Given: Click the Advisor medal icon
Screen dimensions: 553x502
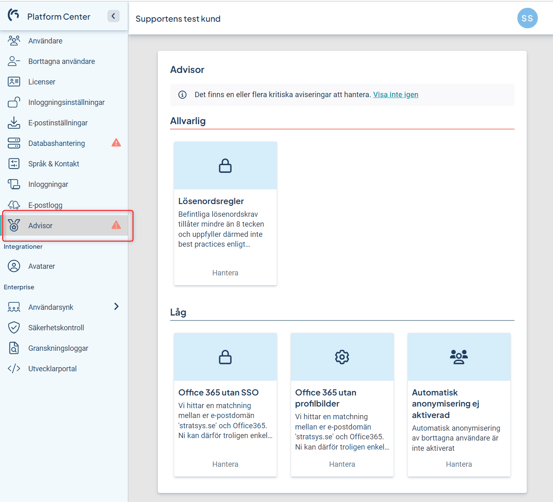Looking at the screenshot, I should click(x=14, y=225).
